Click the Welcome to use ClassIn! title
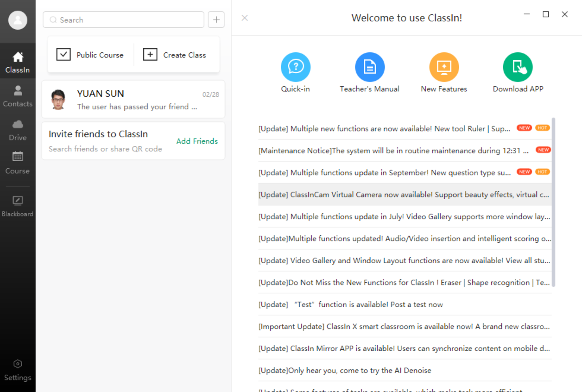This screenshot has height=392, width=582. pos(407,18)
